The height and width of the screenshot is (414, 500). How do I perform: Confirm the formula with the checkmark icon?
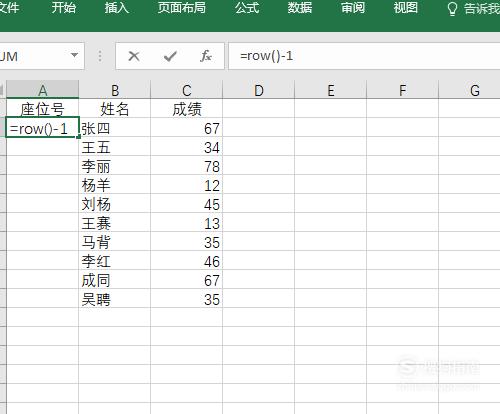point(170,56)
